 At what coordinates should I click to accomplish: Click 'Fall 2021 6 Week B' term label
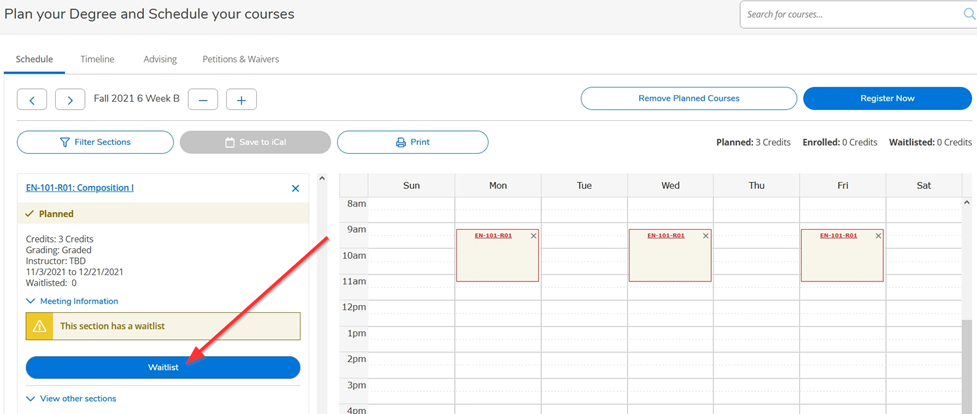[x=136, y=99]
